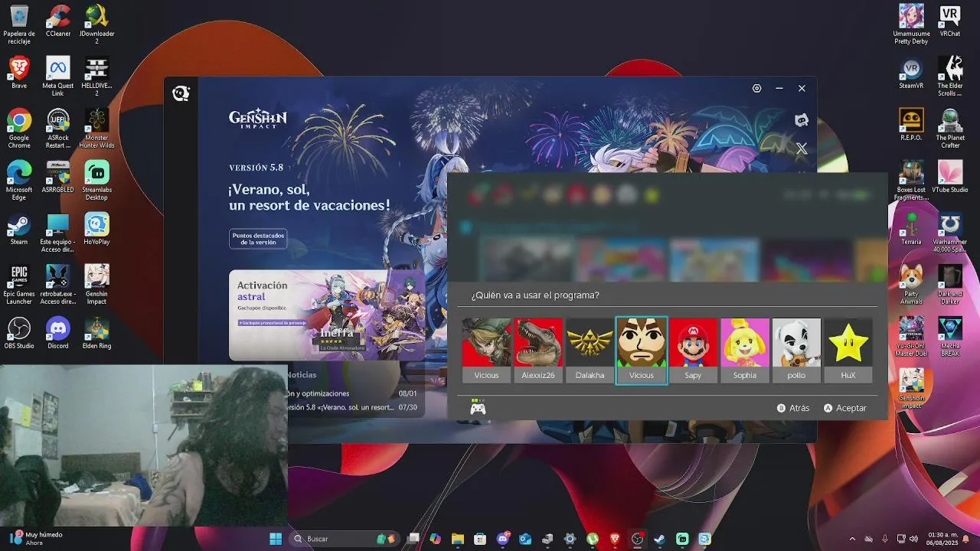Screen dimensions: 980x551
Task: Select the HELLDIVERS 2 desktop icon
Action: point(96,77)
